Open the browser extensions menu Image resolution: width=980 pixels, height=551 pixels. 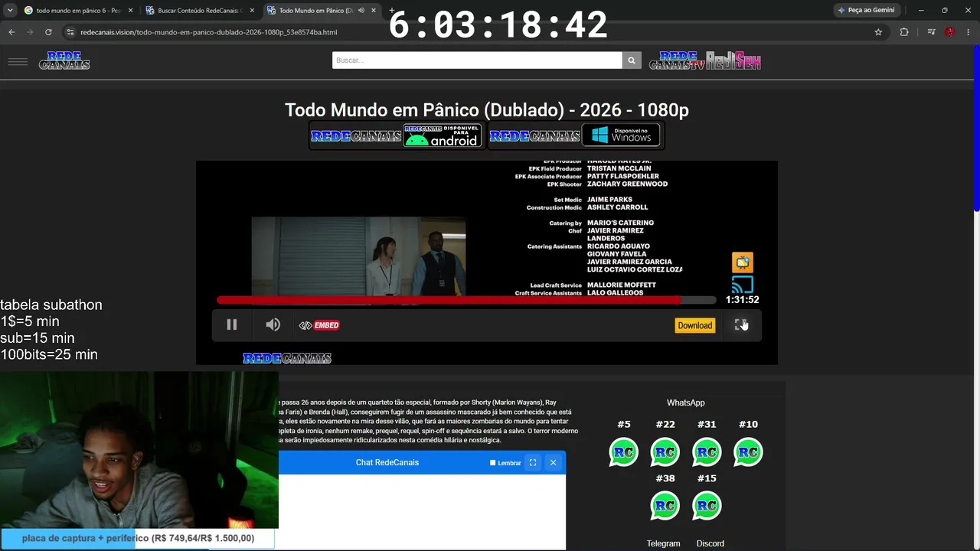pyautogui.click(x=904, y=32)
